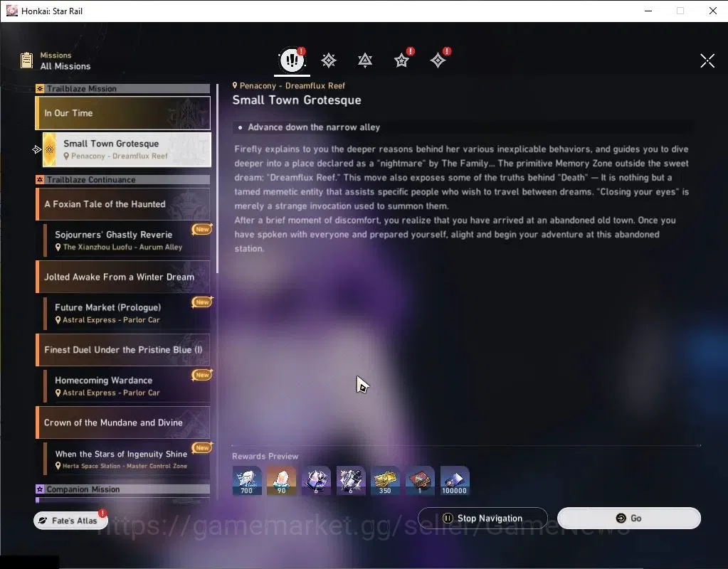The height and width of the screenshot is (569, 728).
Task: View the 90 Stellar Jade reward
Action: click(281, 481)
